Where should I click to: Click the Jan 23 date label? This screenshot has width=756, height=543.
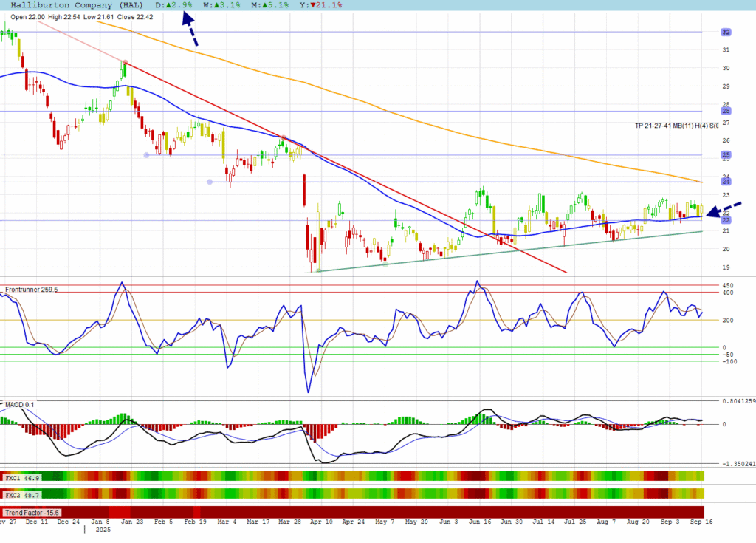pos(131,522)
